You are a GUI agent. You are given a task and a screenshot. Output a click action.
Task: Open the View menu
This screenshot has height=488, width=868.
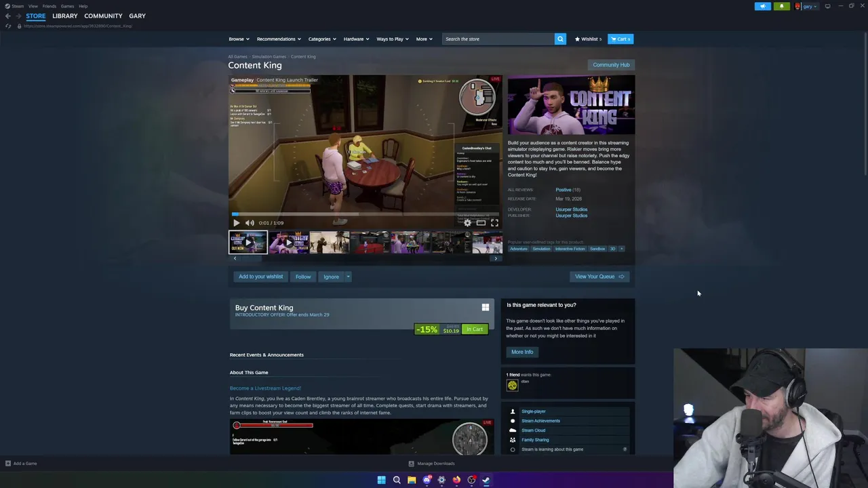pos(33,6)
